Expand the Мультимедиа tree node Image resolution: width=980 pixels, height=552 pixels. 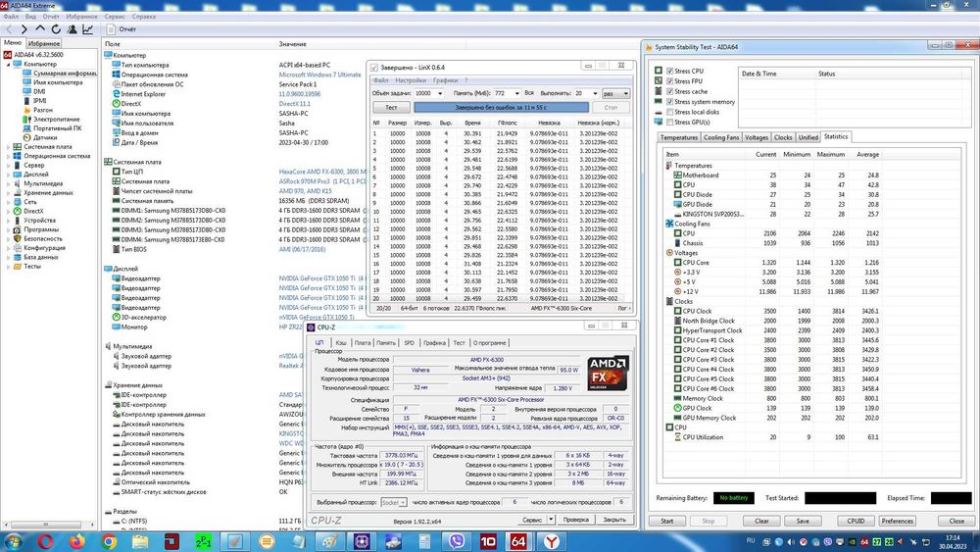[8, 183]
